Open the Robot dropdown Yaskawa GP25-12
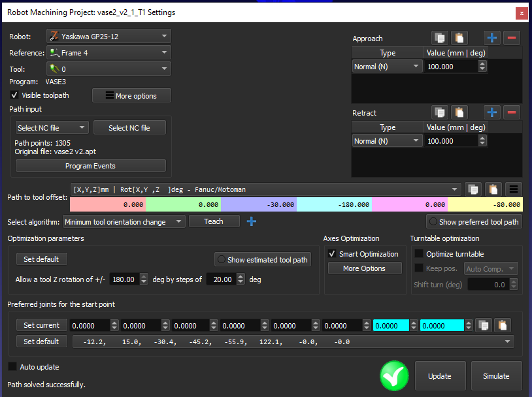 point(108,37)
